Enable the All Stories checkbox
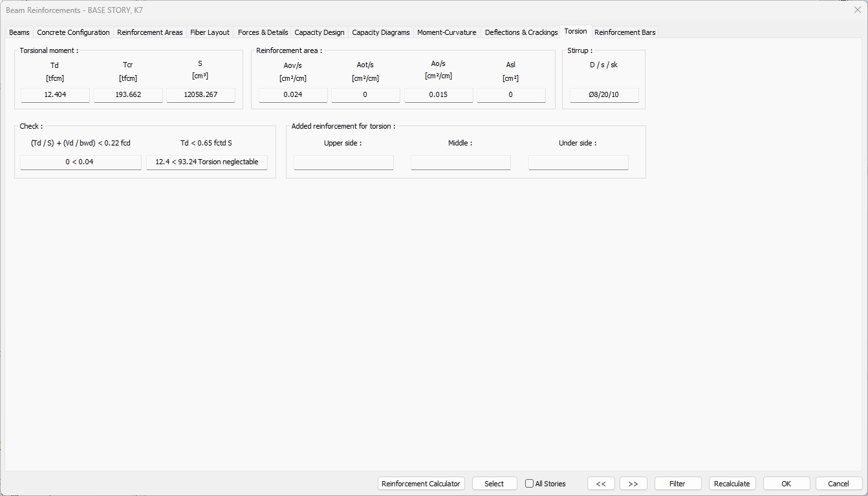 click(x=530, y=484)
